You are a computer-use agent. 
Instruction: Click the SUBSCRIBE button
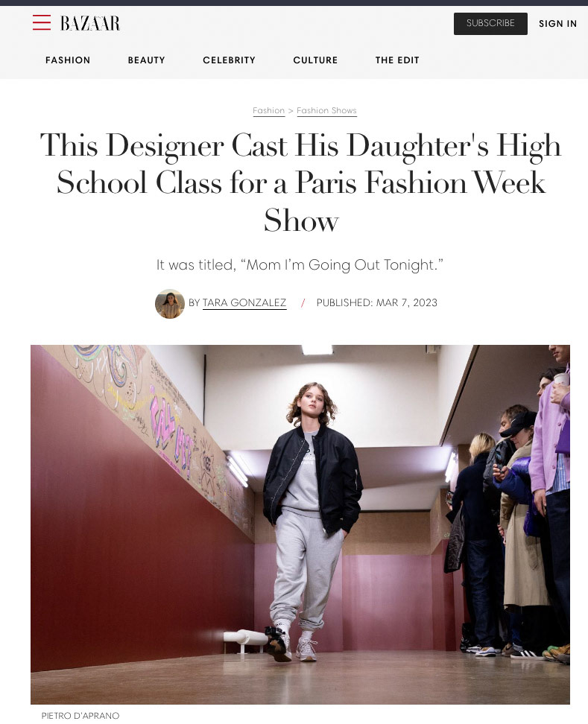click(490, 24)
